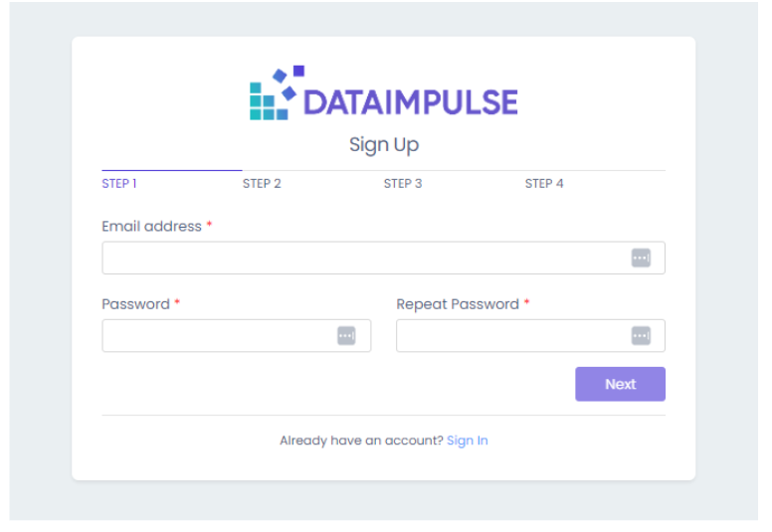This screenshot has width=772, height=532.
Task: Focus the Email address input field
Action: click(x=384, y=258)
